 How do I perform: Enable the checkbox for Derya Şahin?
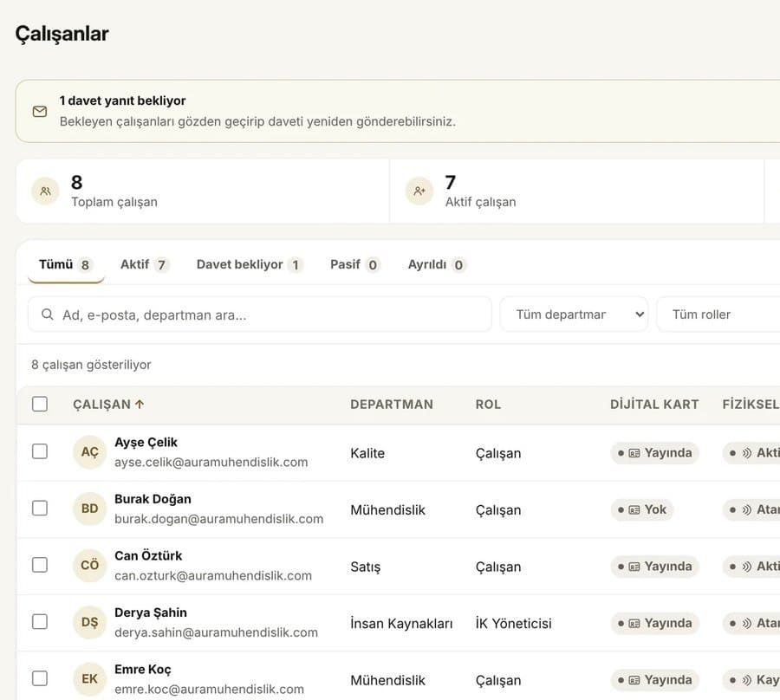click(40, 621)
